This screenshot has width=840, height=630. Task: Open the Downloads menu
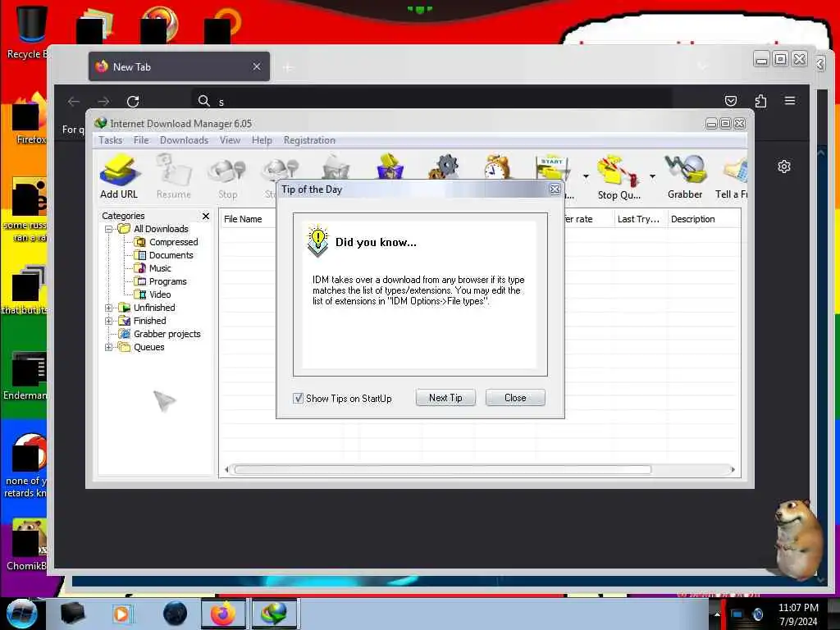click(x=184, y=139)
